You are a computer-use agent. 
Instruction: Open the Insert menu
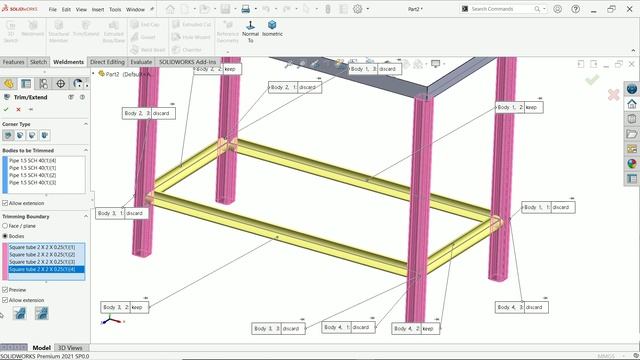[98, 9]
